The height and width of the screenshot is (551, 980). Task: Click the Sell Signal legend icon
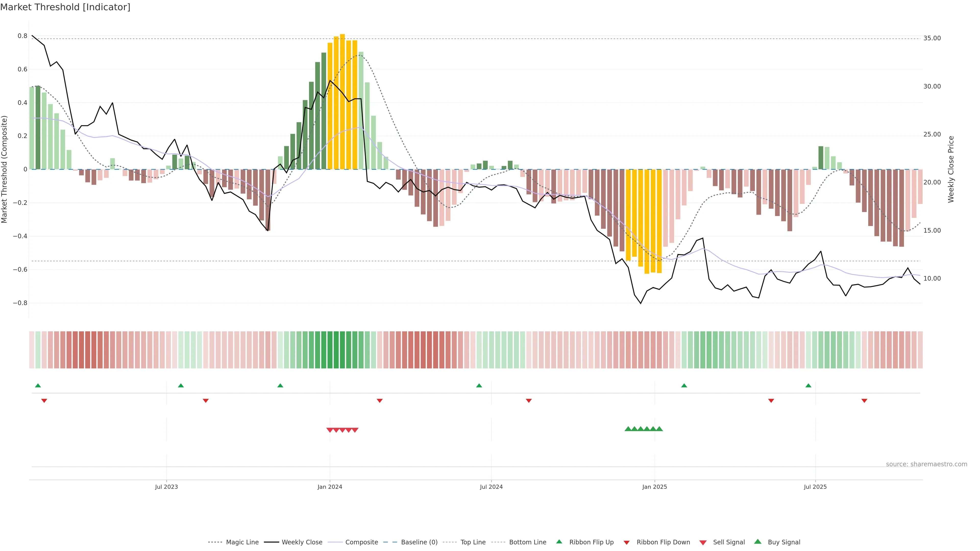click(x=703, y=543)
